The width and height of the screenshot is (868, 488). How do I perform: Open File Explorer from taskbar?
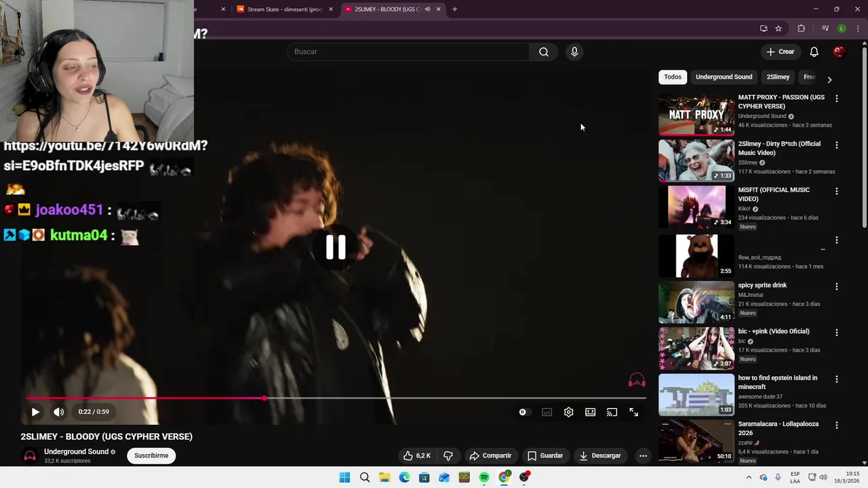point(384,477)
